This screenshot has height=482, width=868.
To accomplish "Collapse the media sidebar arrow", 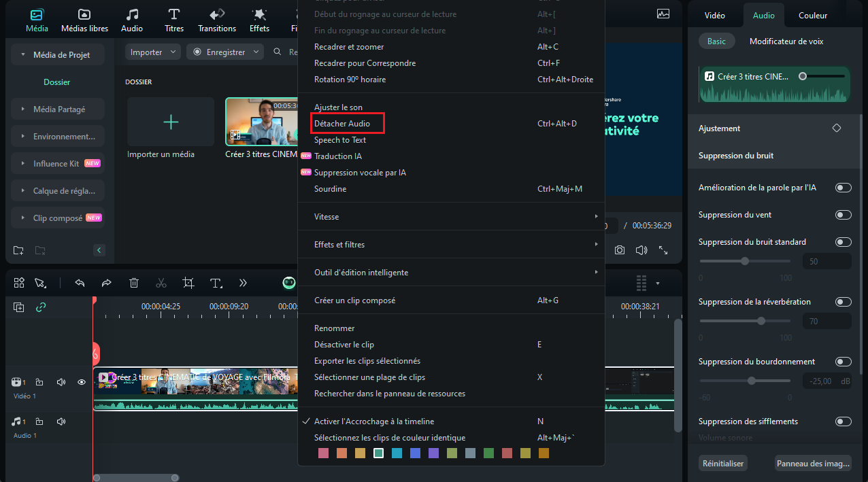I will tap(99, 250).
